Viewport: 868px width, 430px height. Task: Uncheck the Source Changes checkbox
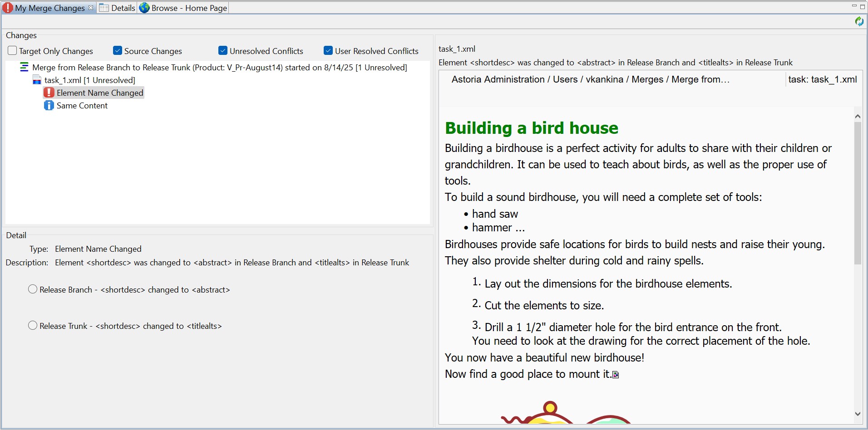click(x=118, y=51)
